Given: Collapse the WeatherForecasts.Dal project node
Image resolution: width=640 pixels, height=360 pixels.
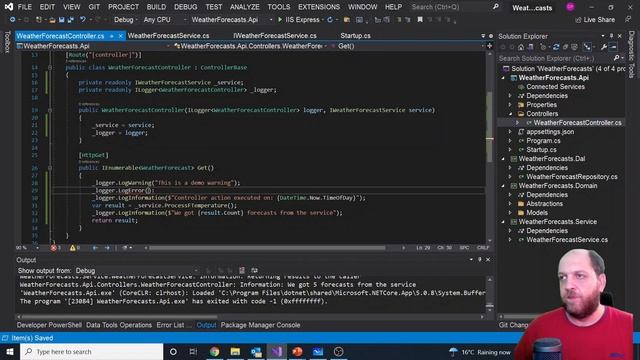Looking at the screenshot, I should point(503,159).
